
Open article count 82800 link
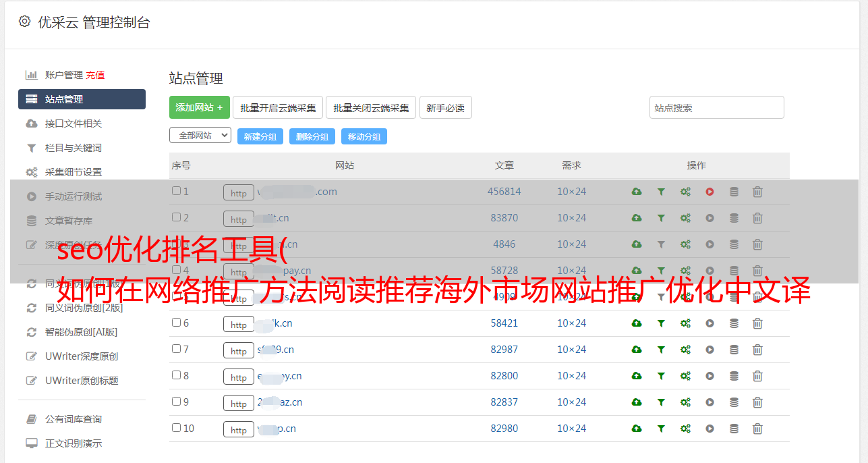pyautogui.click(x=504, y=376)
